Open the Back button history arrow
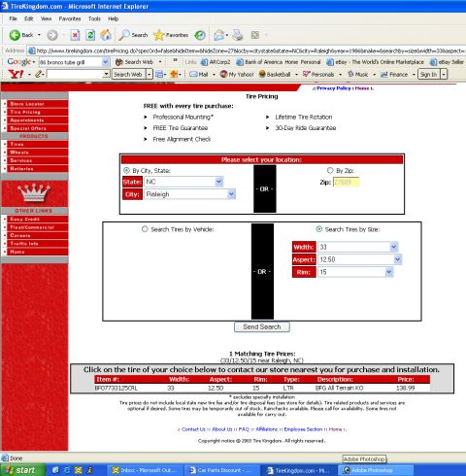Image resolution: width=466 pixels, height=476 pixels. [x=39, y=35]
